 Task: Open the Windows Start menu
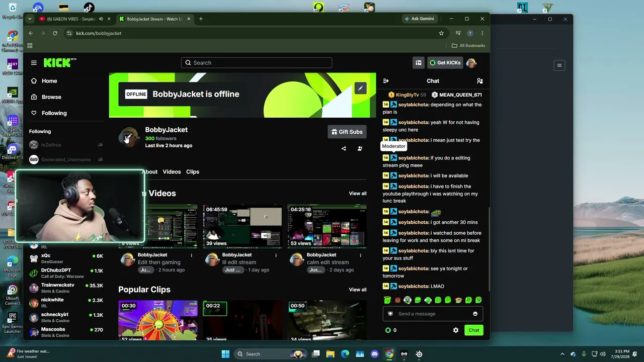pos(225,354)
